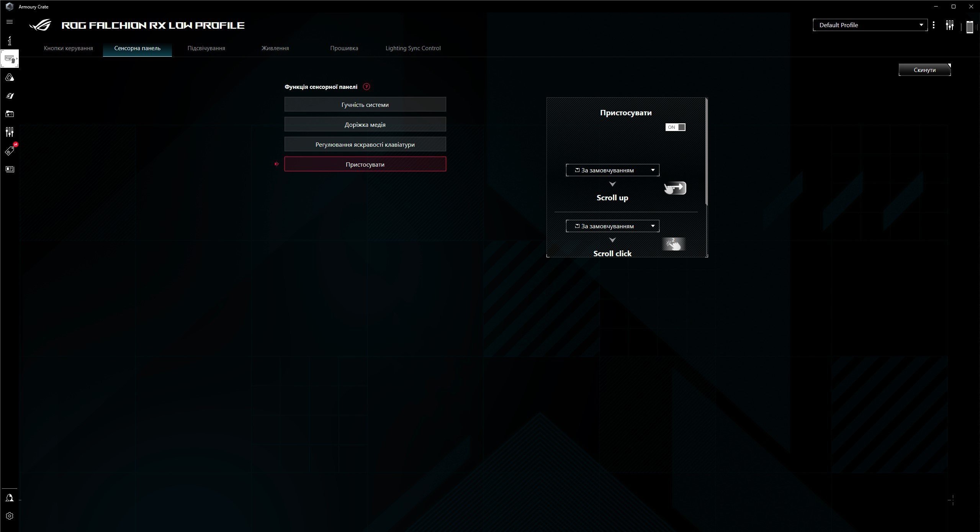The height and width of the screenshot is (532, 980).
Task: Open the Home info icon in the sidebar
Action: click(x=10, y=41)
